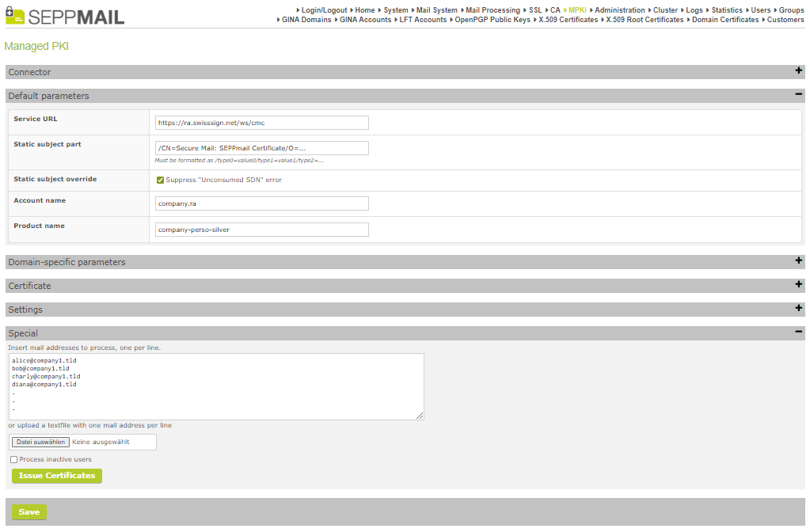
Task: Click the Issue Certificates button
Action: click(x=57, y=476)
